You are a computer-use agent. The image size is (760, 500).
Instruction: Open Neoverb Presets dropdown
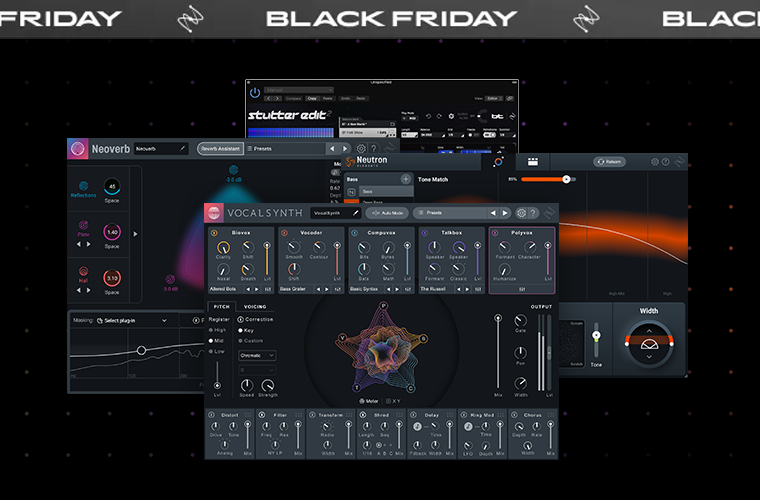[x=284, y=148]
